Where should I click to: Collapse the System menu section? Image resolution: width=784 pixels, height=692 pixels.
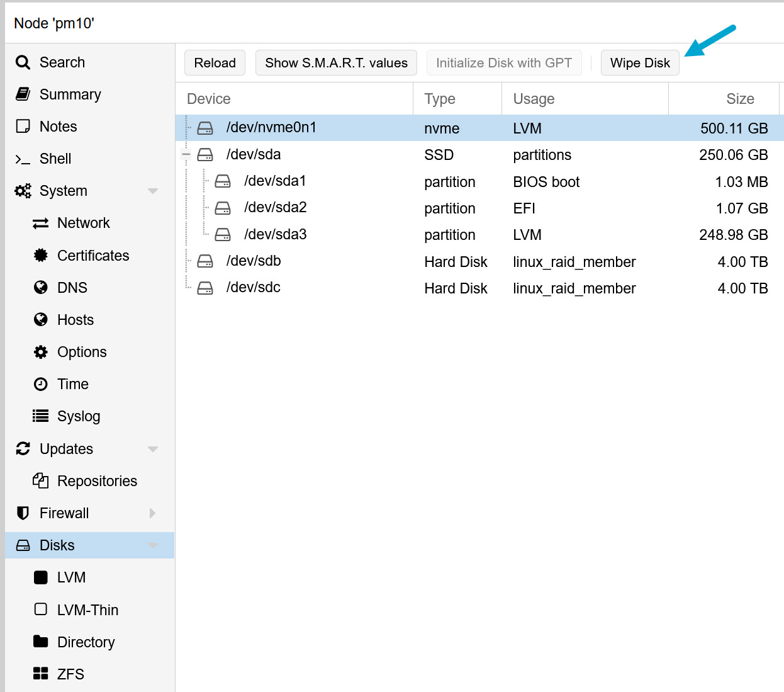pos(152,191)
